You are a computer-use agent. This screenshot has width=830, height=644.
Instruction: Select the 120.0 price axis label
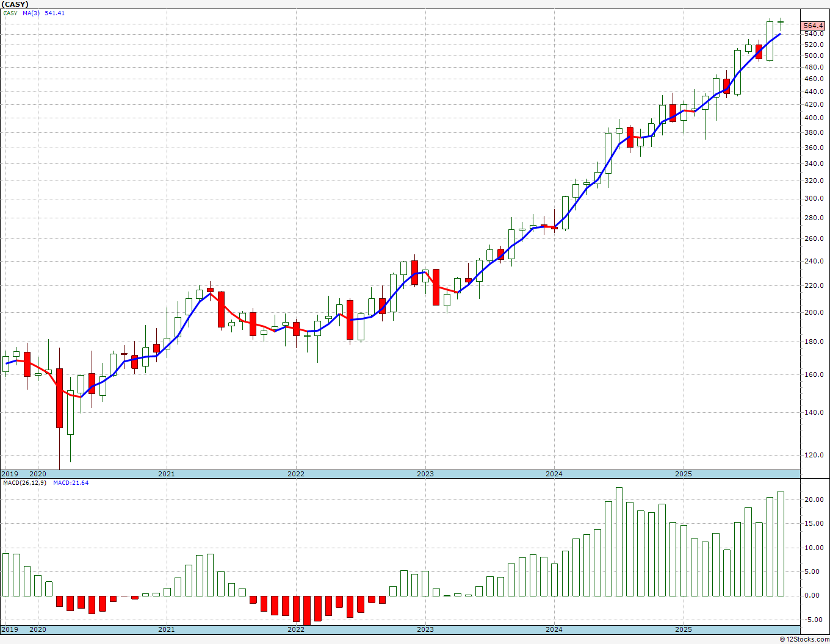[x=813, y=455]
